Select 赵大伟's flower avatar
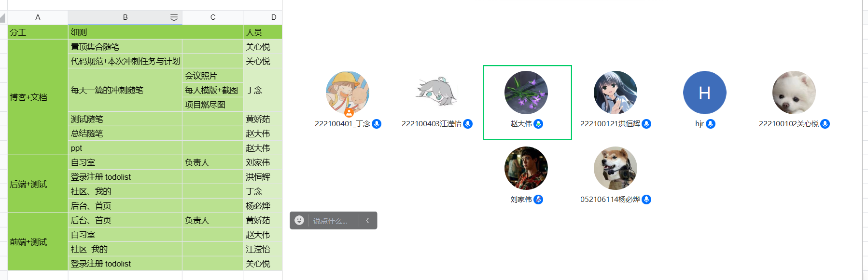 (526, 93)
